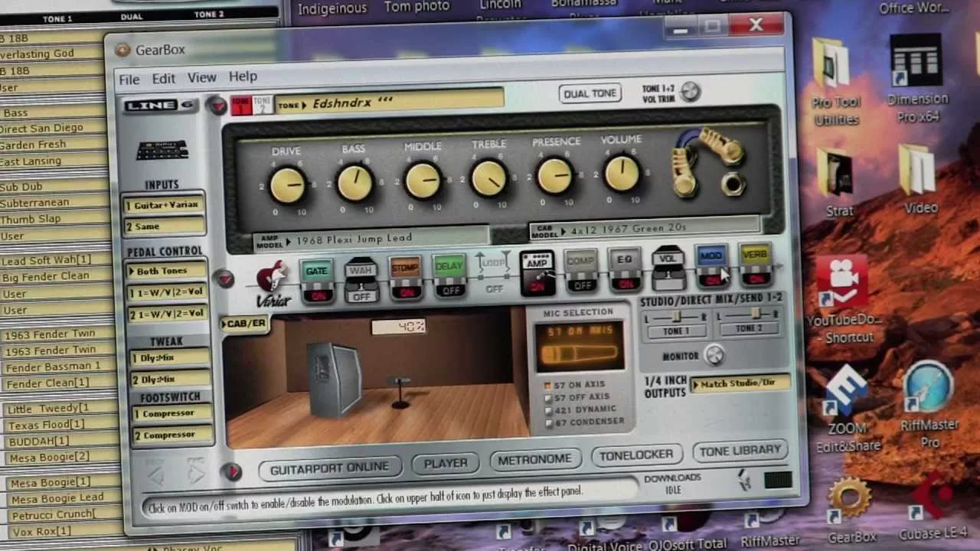The image size is (980, 551).
Task: Click the 40% early reflections value field
Action: pyautogui.click(x=398, y=327)
